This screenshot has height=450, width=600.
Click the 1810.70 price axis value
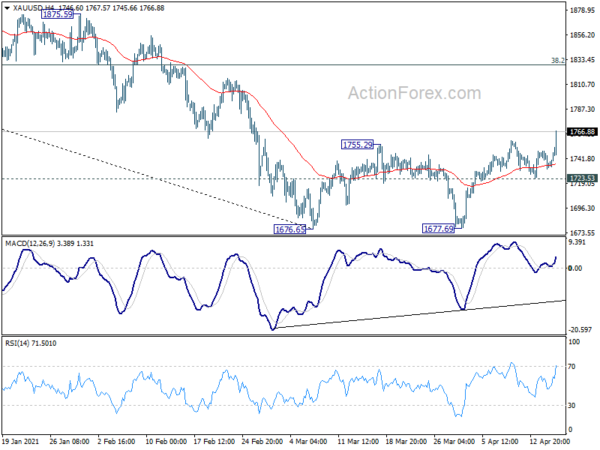pos(582,85)
